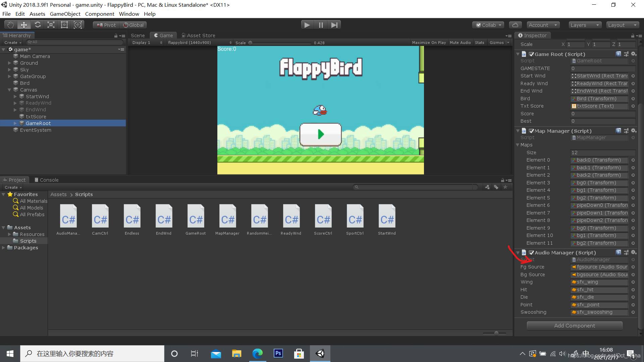Select the MapManager script asset
Viewport: 644px width, 362px height.
pos(228,220)
